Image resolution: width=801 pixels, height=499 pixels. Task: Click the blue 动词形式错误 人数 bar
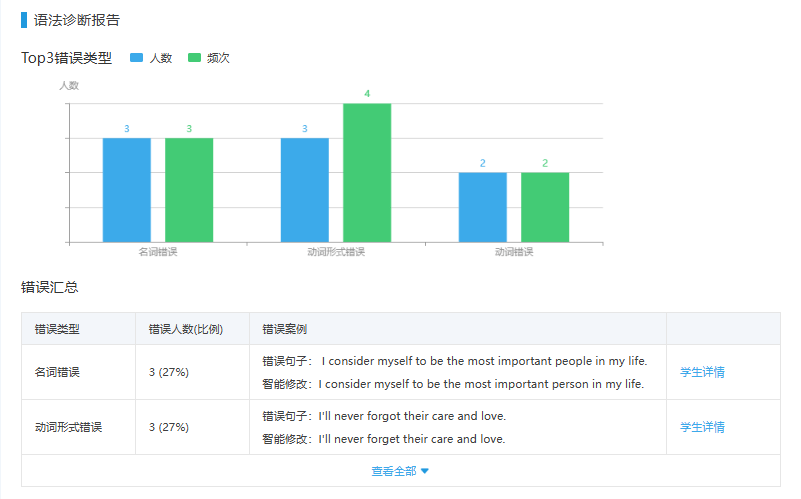[304, 190]
